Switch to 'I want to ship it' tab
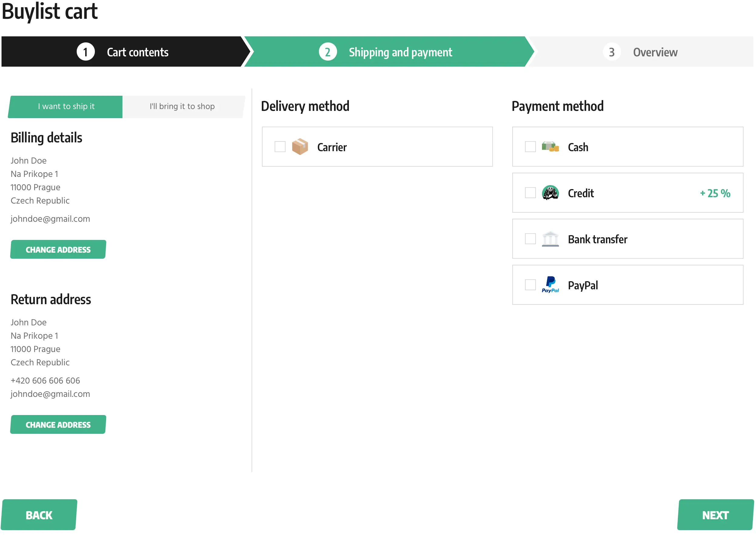 tap(65, 107)
